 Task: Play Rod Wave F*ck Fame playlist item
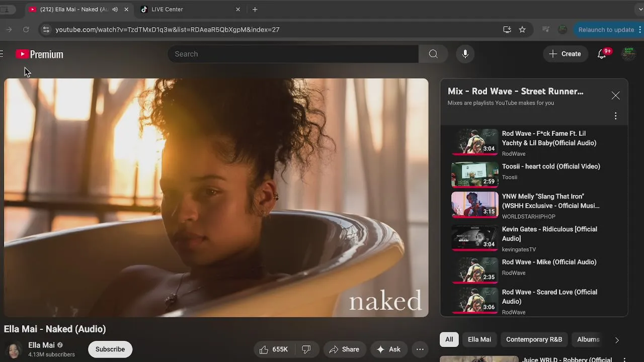tap(534, 143)
